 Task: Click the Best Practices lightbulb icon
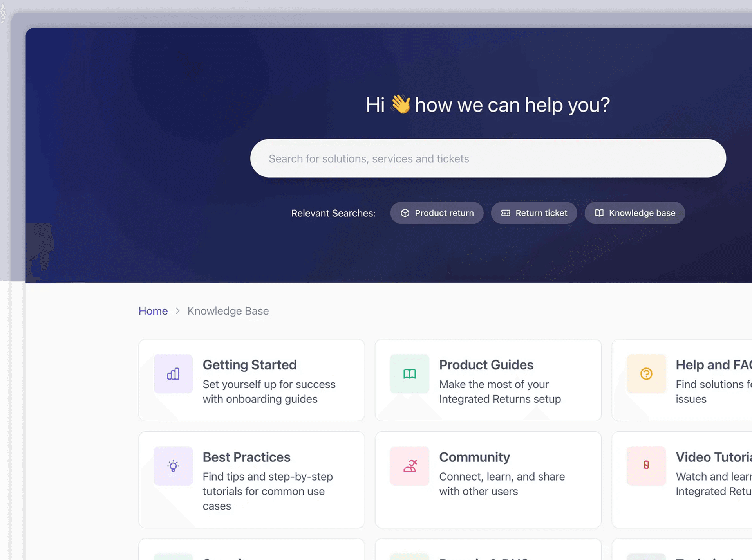(x=173, y=466)
